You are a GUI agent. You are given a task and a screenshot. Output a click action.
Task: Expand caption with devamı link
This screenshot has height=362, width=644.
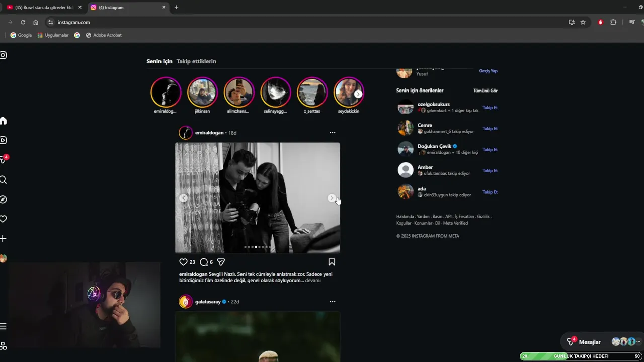click(x=313, y=281)
